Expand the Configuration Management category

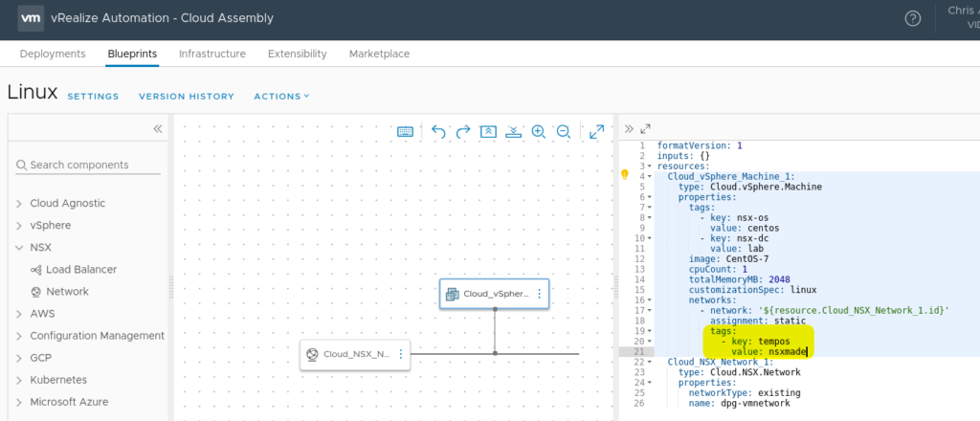[x=19, y=336]
